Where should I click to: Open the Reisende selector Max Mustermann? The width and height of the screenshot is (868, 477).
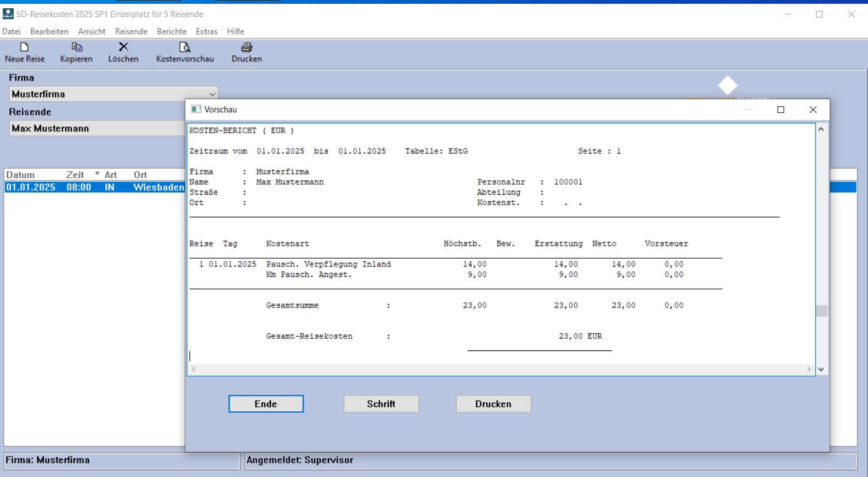pos(97,128)
